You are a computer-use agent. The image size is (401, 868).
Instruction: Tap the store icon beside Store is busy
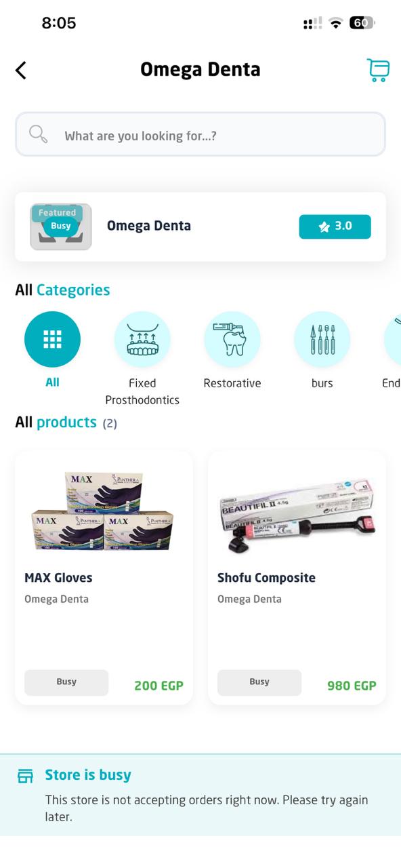[x=25, y=776]
